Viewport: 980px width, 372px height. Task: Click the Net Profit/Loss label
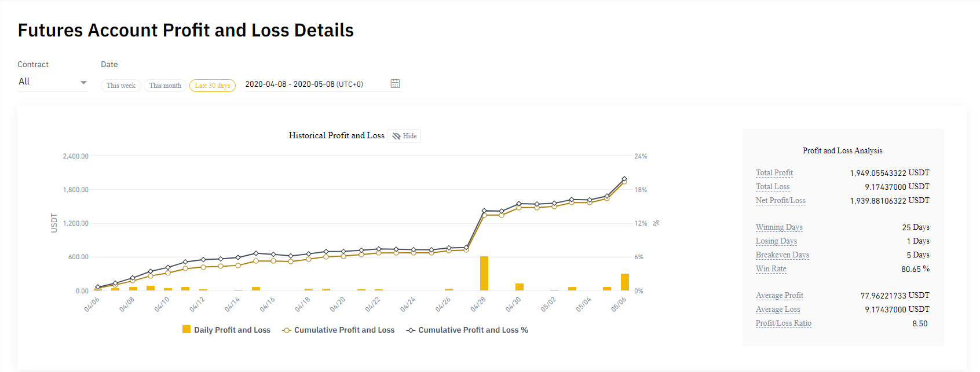tap(780, 201)
